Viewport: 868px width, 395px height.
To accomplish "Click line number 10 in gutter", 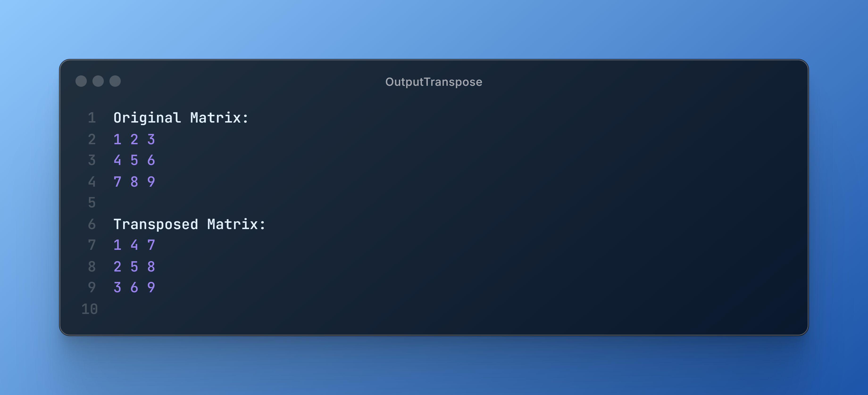I will [x=90, y=309].
